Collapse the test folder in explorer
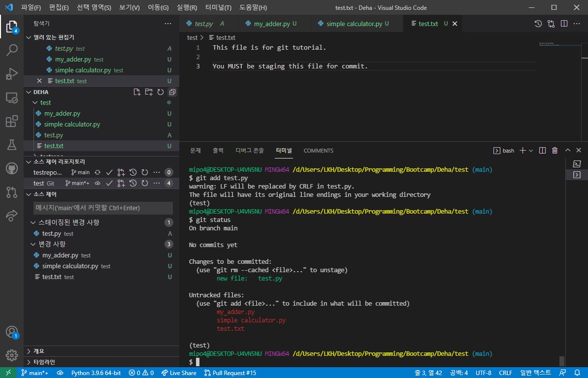The image size is (588, 378). pyautogui.click(x=35, y=103)
